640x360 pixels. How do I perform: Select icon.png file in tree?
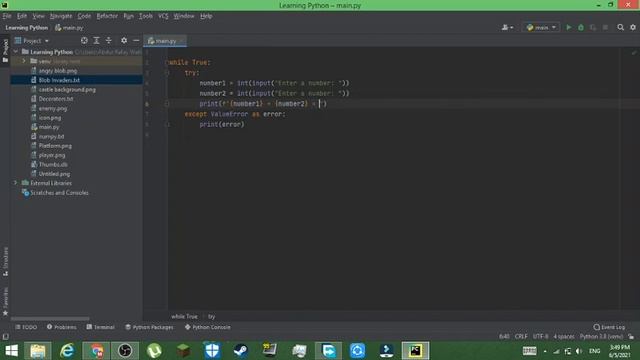point(50,118)
